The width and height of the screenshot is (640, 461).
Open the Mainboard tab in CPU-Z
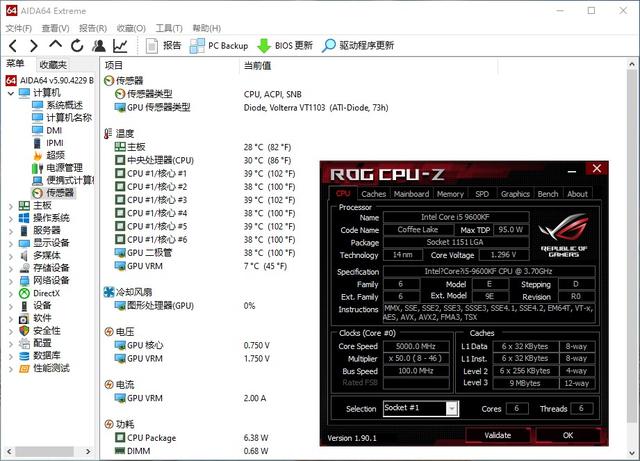tap(411, 194)
